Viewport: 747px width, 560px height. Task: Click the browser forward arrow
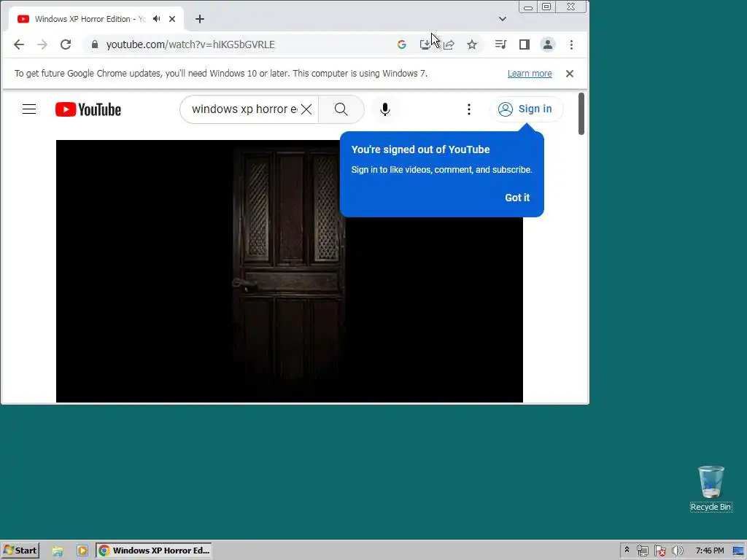pos(42,44)
